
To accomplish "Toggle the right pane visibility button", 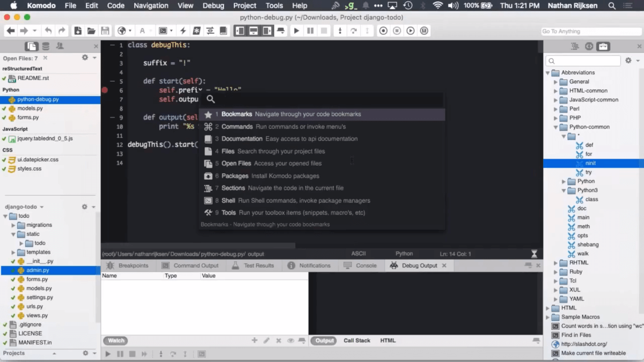I will (267, 31).
